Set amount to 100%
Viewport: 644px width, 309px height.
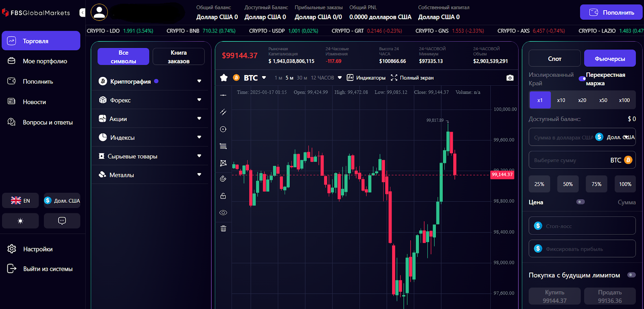click(625, 184)
